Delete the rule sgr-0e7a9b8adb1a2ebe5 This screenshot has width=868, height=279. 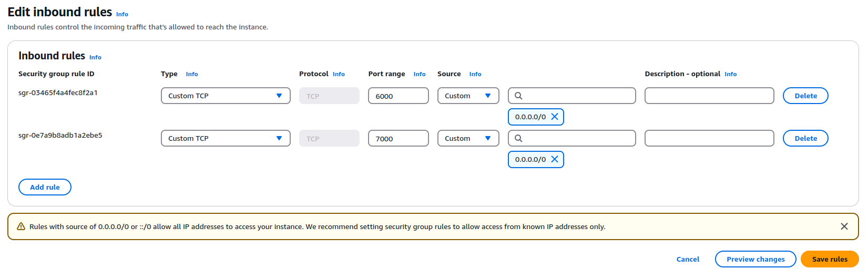805,138
